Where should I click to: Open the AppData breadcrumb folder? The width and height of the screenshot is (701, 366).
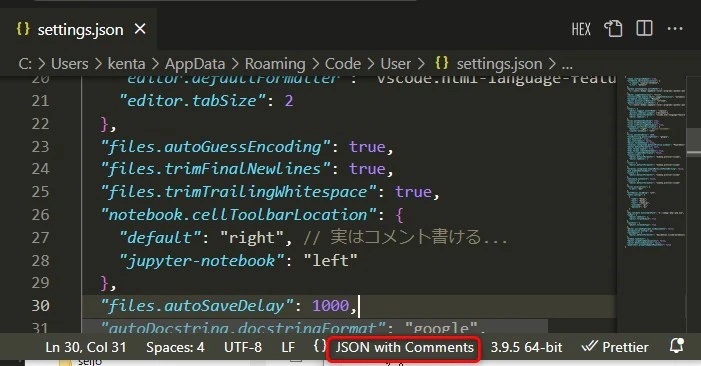click(x=195, y=64)
